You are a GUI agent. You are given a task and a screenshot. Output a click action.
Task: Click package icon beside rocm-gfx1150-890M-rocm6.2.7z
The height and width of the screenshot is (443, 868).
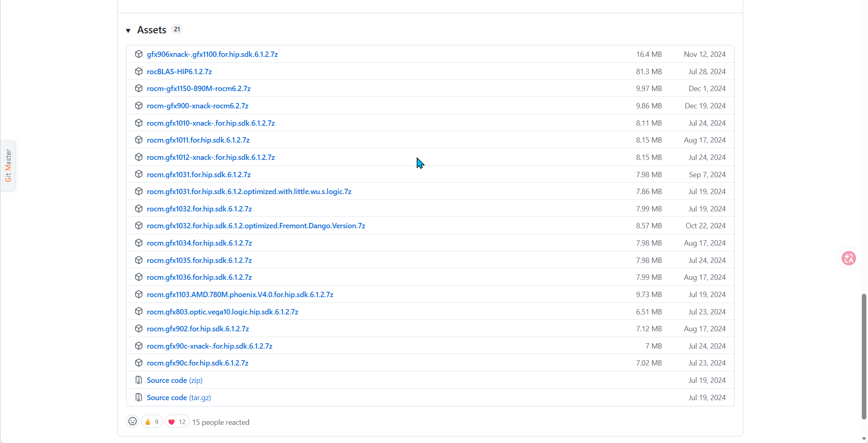click(139, 88)
